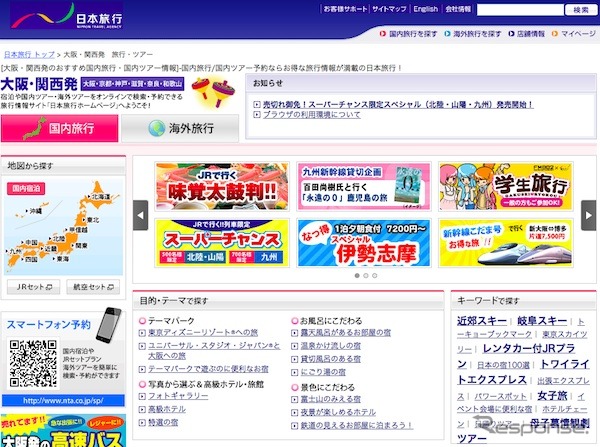Image resolution: width=600 pixels, height=447 pixels.
Task: Open ユニバーサル・スタジオ・ジャパン 大阪への旅 link
Action: [214, 351]
